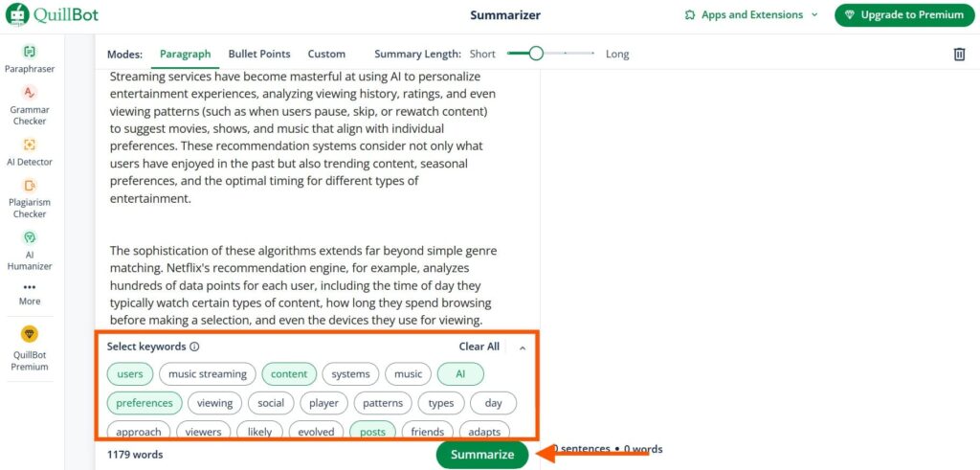The width and height of the screenshot is (980, 470).
Task: Click the Summary Length slider handle
Action: (x=536, y=54)
